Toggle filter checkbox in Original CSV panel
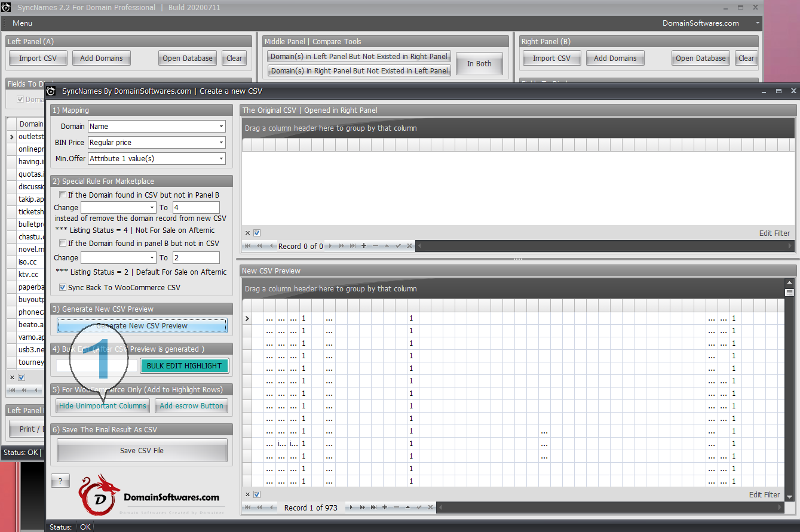 tap(257, 233)
